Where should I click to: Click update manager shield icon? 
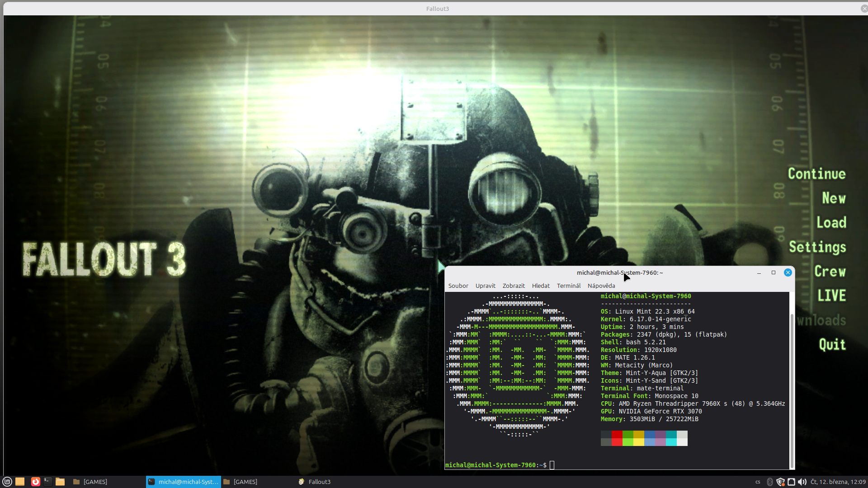click(780, 482)
